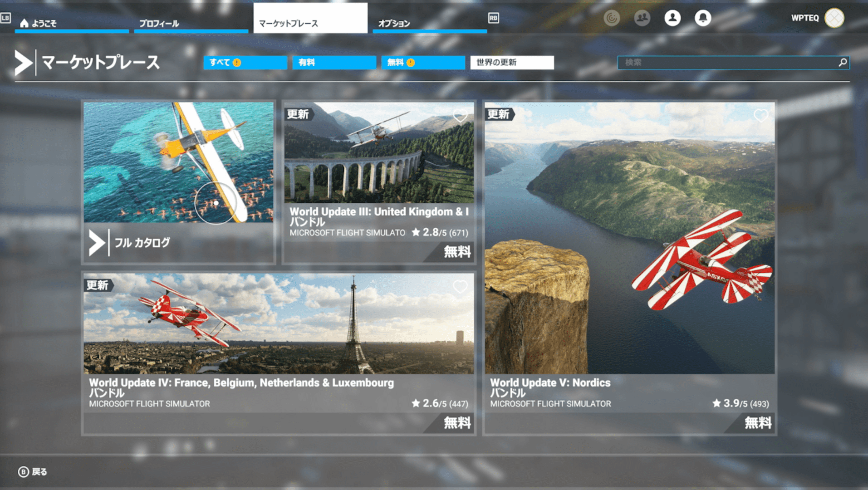868x490 pixels.
Task: Click 無料 price on World Update V
Action: click(758, 423)
